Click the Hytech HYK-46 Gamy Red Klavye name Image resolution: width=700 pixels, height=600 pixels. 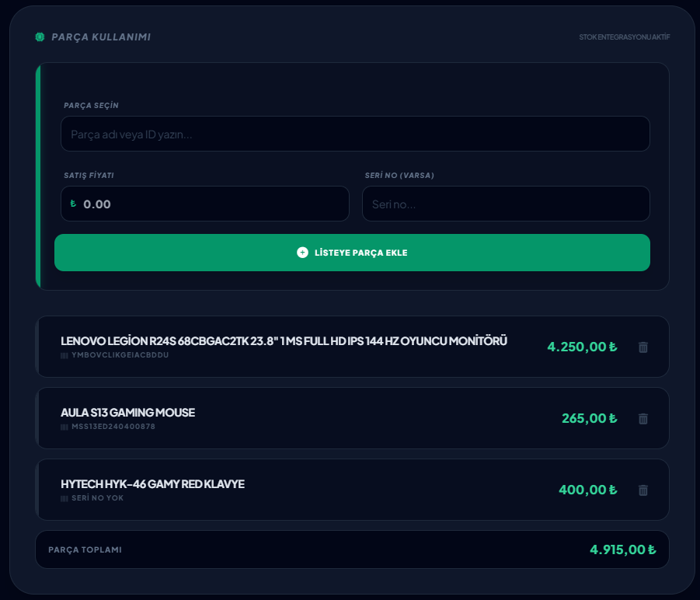[x=152, y=483]
